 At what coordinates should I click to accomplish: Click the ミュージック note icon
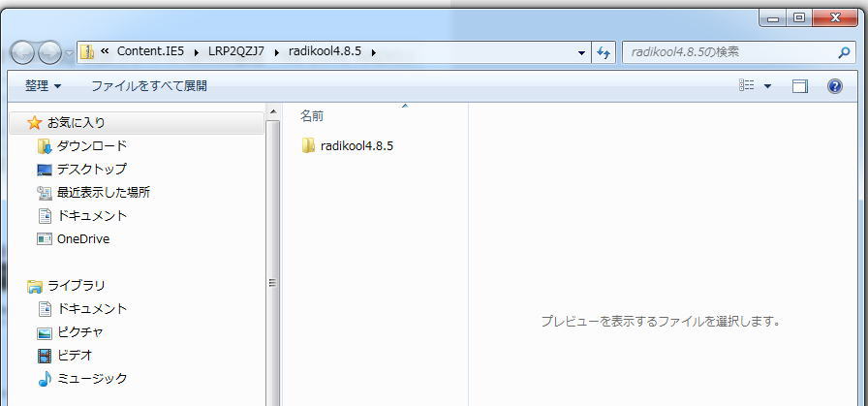45,379
